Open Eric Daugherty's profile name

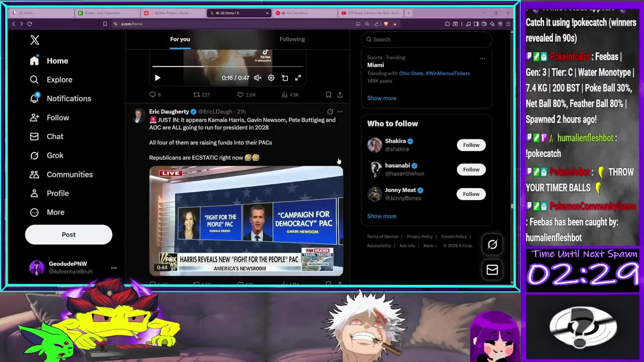(169, 112)
